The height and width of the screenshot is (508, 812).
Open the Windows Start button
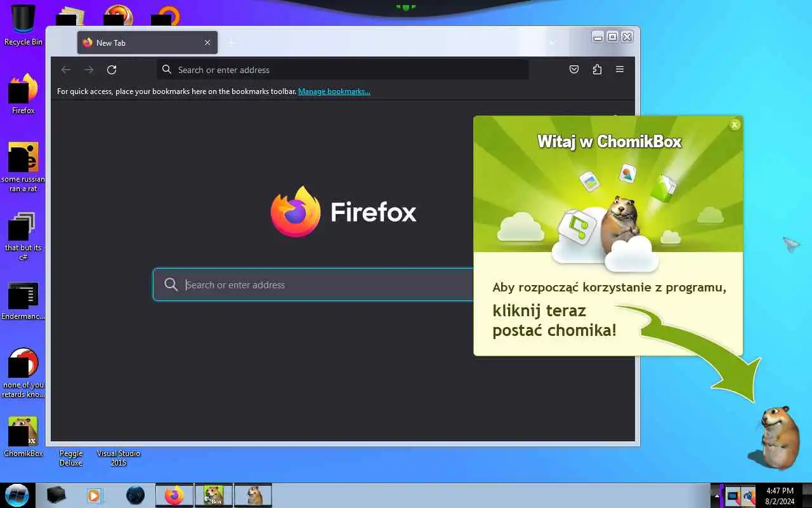pos(16,495)
